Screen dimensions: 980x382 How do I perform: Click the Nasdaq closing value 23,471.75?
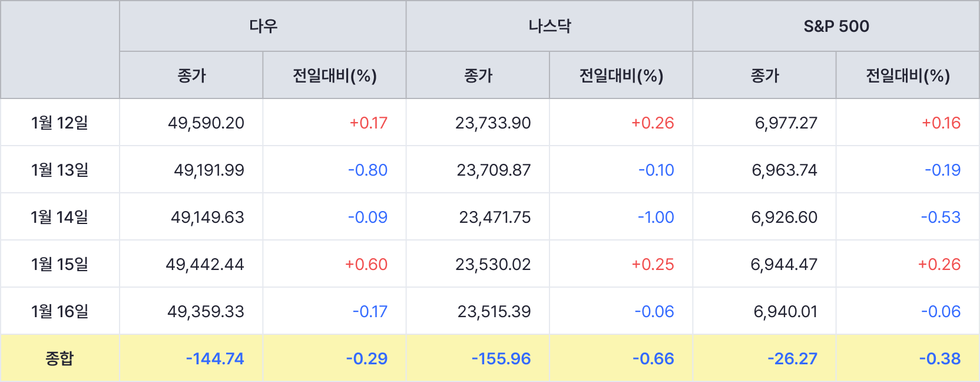[495, 217]
